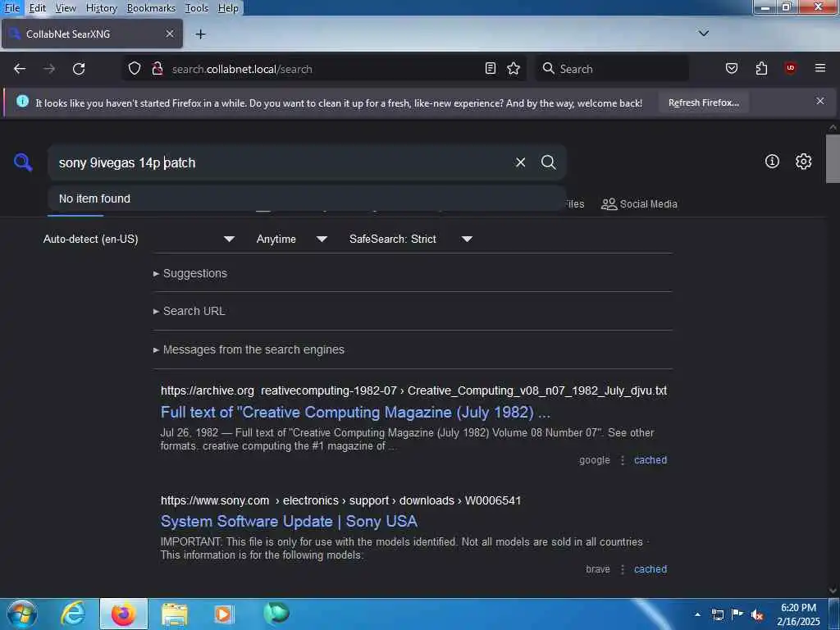Screen dimensions: 840x630
Task: Open the Auto-detect (en-US) language dropdown
Action: 139,239
